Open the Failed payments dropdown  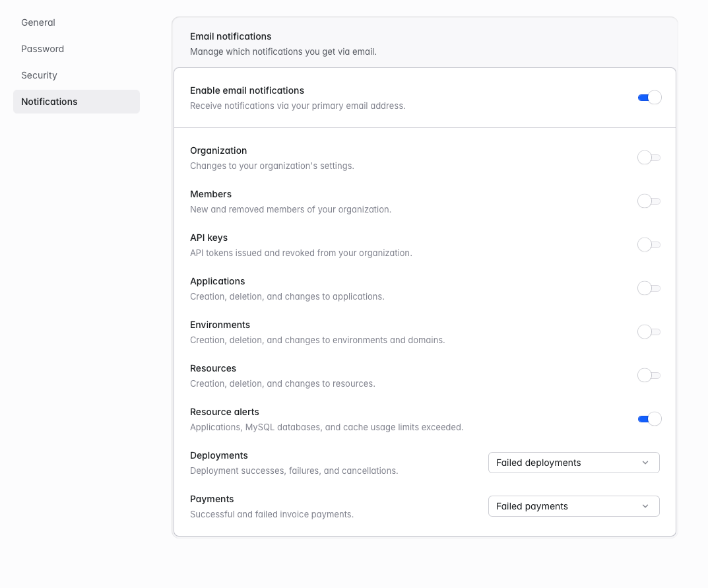pos(573,506)
